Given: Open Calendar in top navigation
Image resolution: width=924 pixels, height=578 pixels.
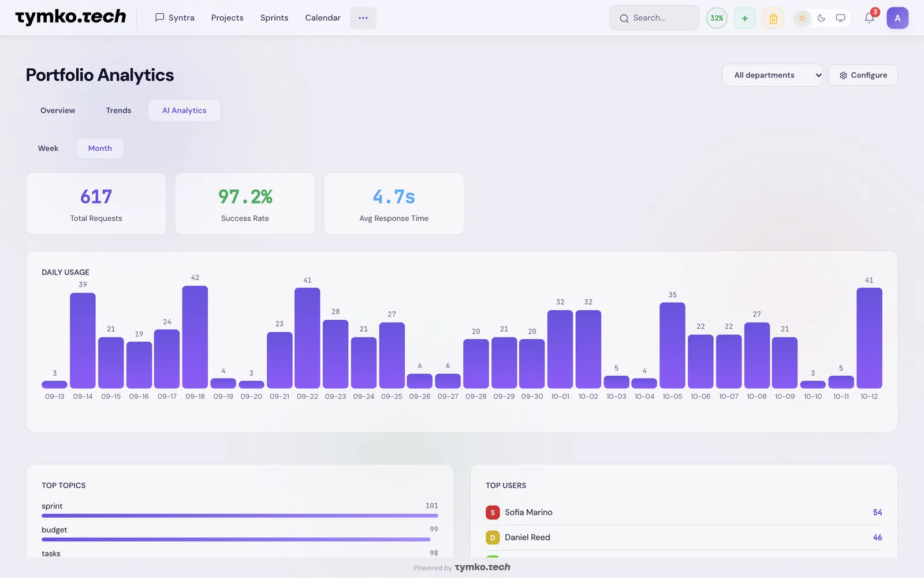Looking at the screenshot, I should pyautogui.click(x=323, y=18).
